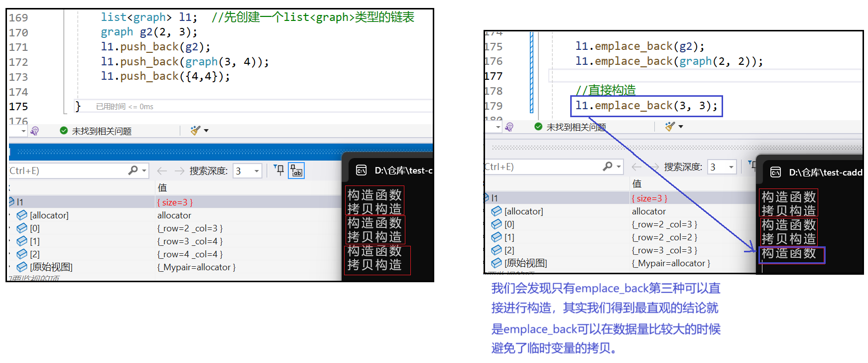The image size is (868, 363).
Task: Click cube icon of [原始视图] in left panel
Action: [x=22, y=267]
